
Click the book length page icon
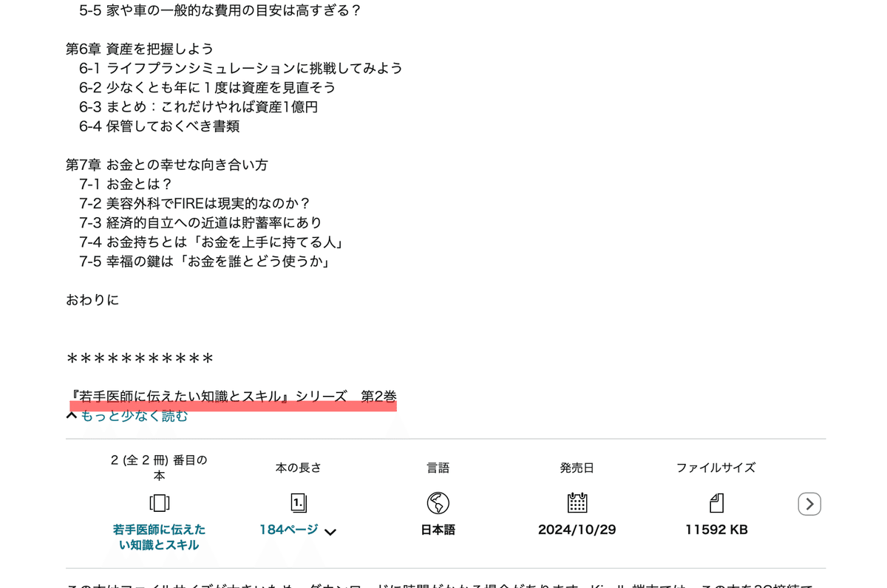(x=299, y=504)
